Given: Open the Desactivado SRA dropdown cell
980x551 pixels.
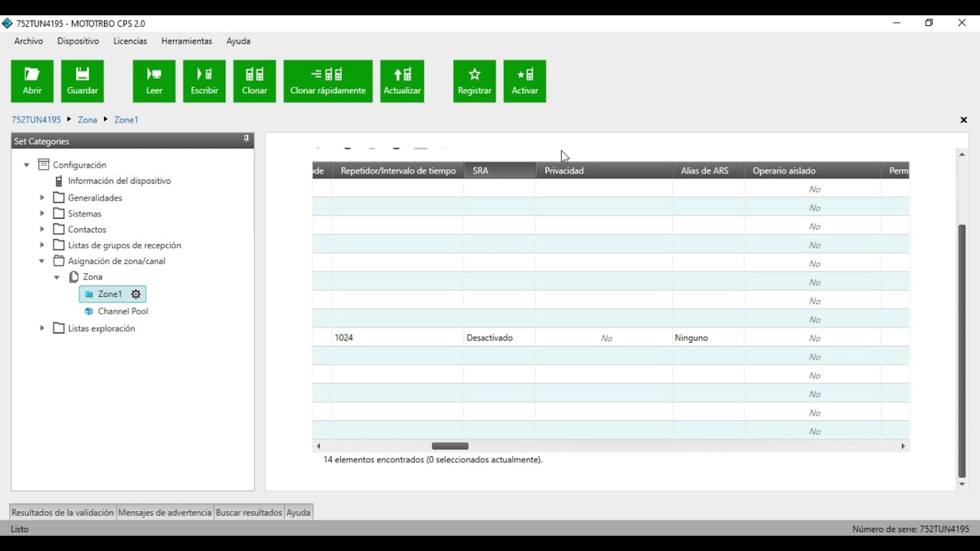Looking at the screenshot, I should [499, 337].
